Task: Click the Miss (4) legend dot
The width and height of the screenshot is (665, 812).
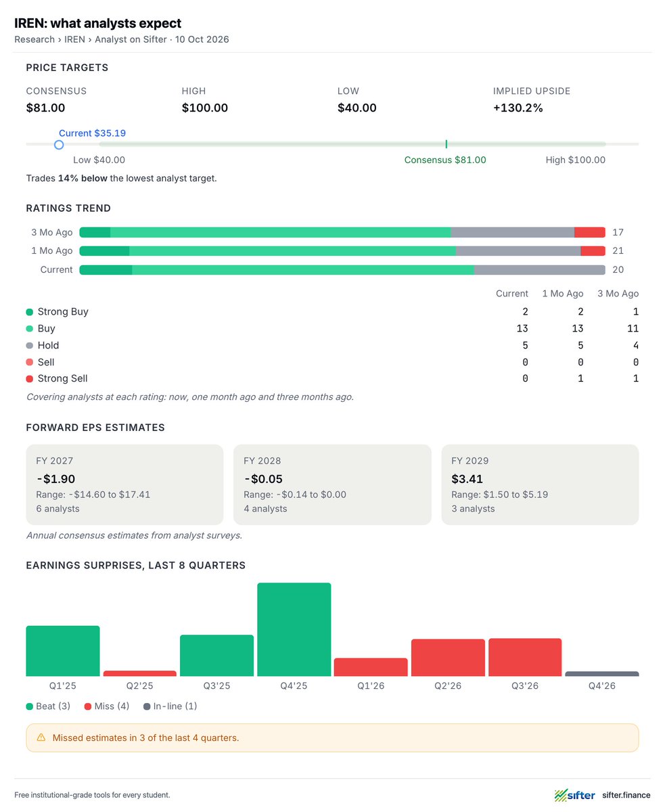Action: point(88,706)
